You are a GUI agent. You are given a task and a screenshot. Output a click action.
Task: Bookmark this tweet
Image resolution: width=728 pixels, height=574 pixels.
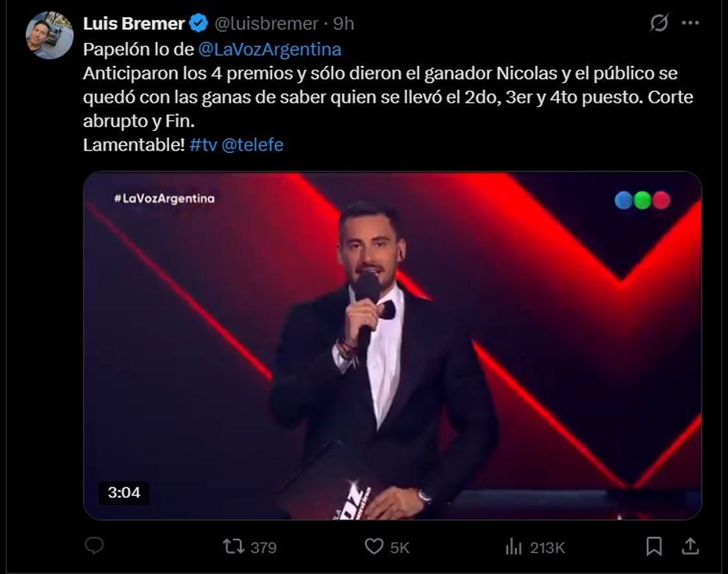pyautogui.click(x=654, y=547)
